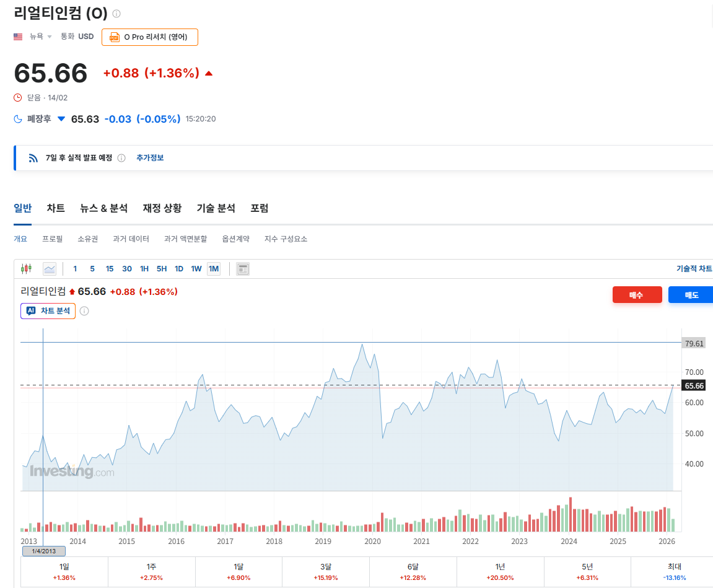The width and height of the screenshot is (713, 588).
Task: Click the blue 매도 button
Action: point(691,295)
